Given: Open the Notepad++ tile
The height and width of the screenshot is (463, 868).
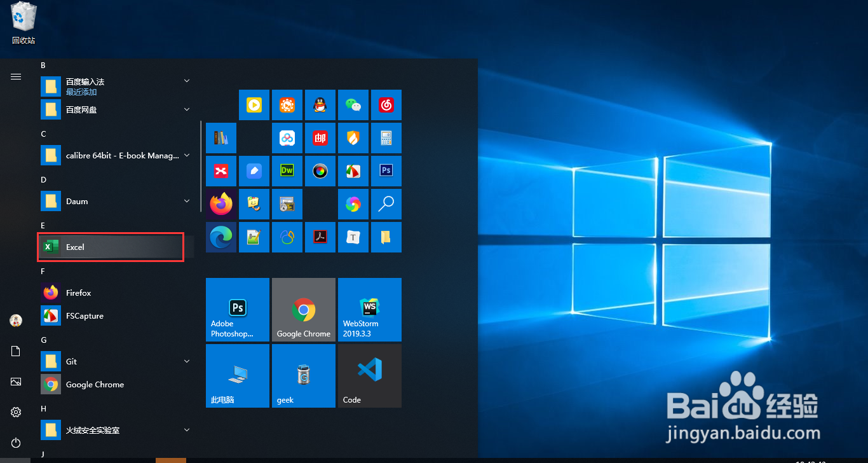Looking at the screenshot, I should pyautogui.click(x=254, y=237).
